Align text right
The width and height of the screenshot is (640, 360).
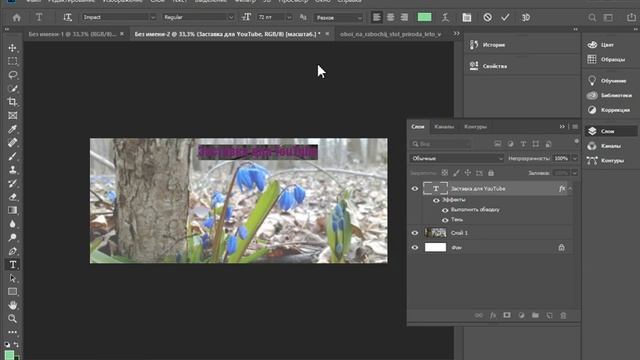pos(404,18)
